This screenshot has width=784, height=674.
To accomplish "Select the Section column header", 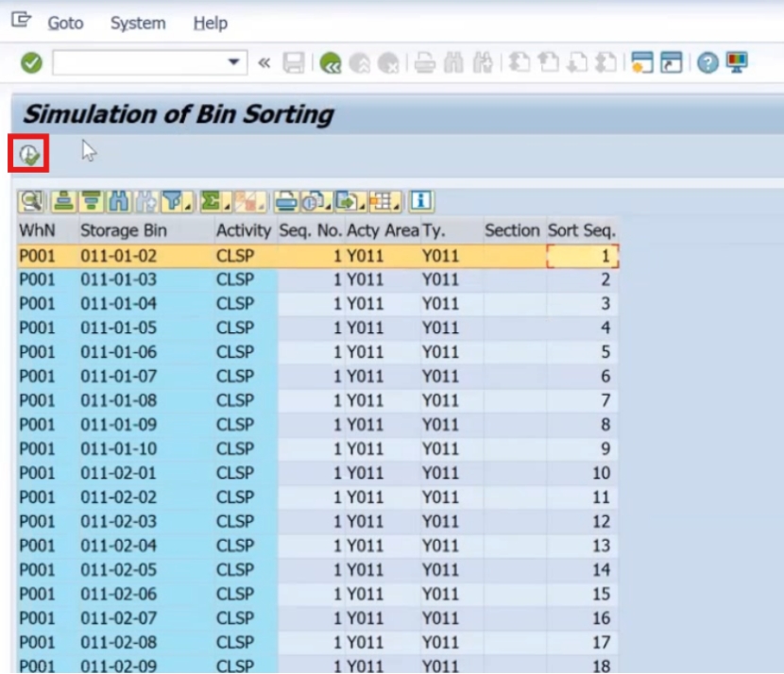I will pos(513,231).
